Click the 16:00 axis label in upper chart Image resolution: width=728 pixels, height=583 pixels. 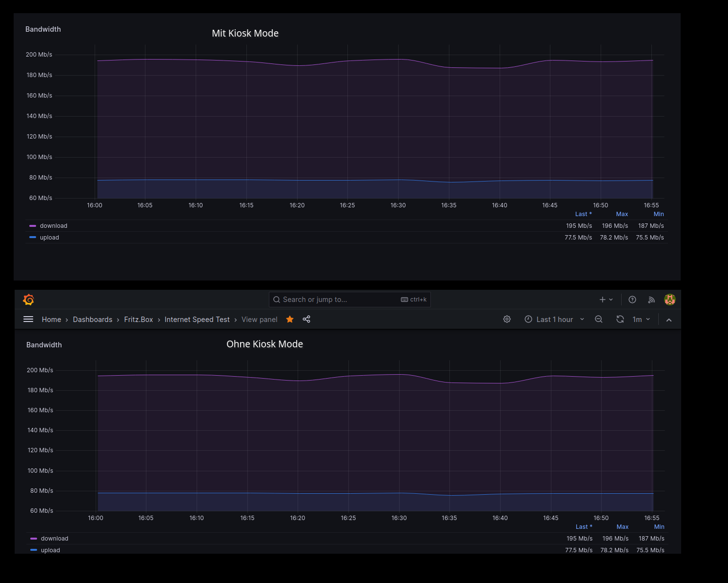pyautogui.click(x=95, y=205)
